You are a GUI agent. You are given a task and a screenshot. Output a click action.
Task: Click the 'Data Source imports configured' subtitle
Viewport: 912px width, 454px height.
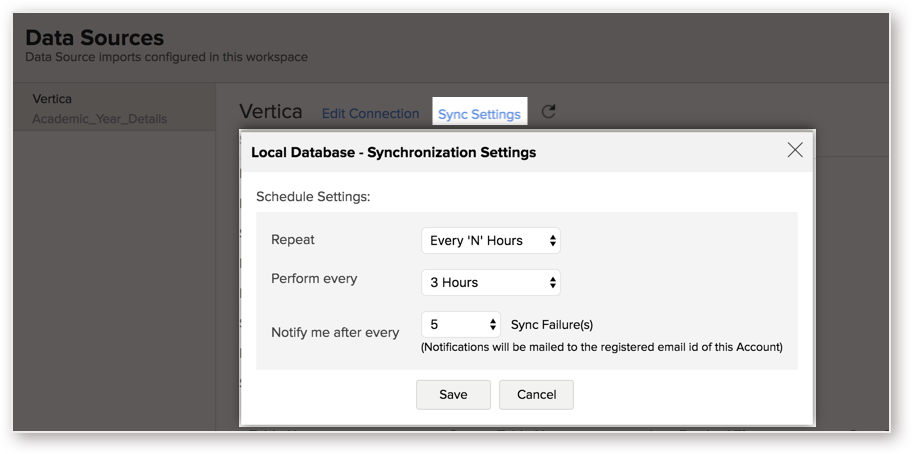pos(166,57)
